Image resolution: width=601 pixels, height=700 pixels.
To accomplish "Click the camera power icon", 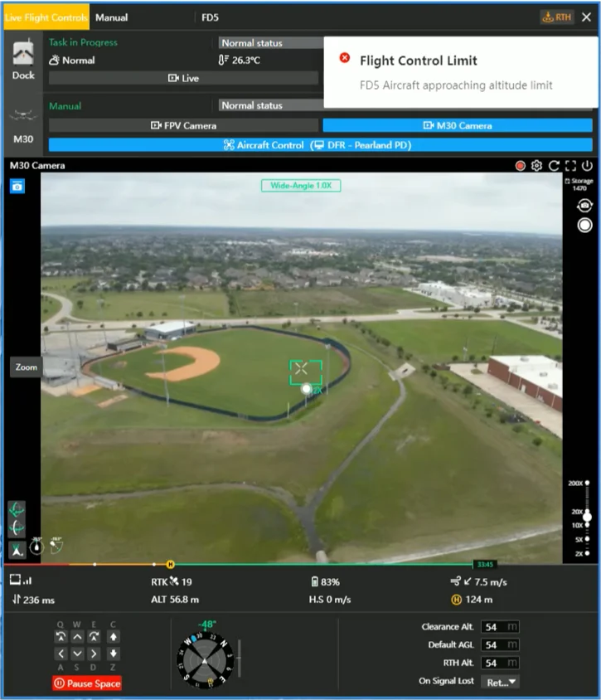I will [587, 166].
